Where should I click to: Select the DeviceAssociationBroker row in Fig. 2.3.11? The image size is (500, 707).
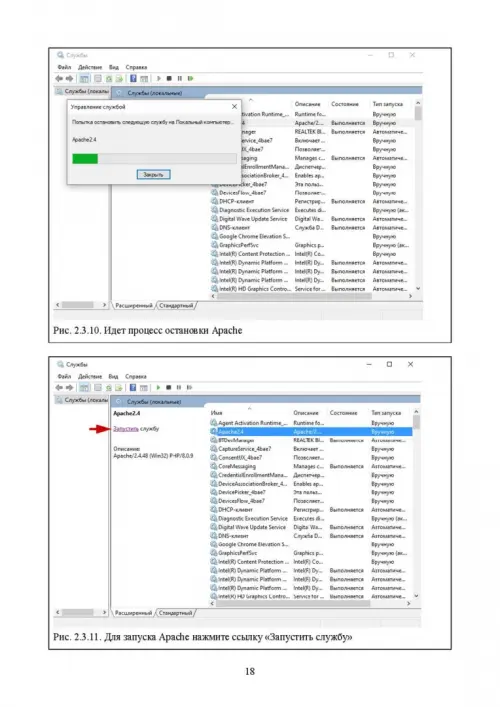pyautogui.click(x=311, y=484)
